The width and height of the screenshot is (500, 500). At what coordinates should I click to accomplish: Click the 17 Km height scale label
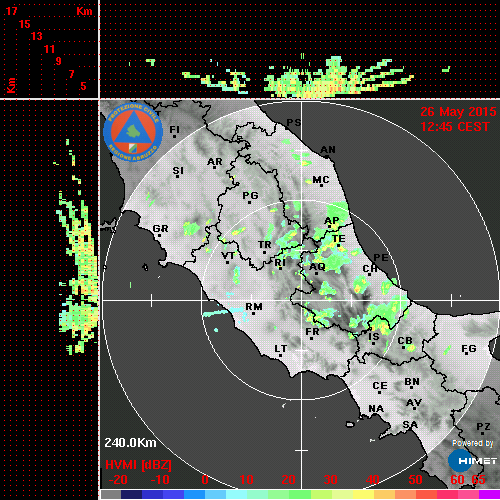point(11,11)
